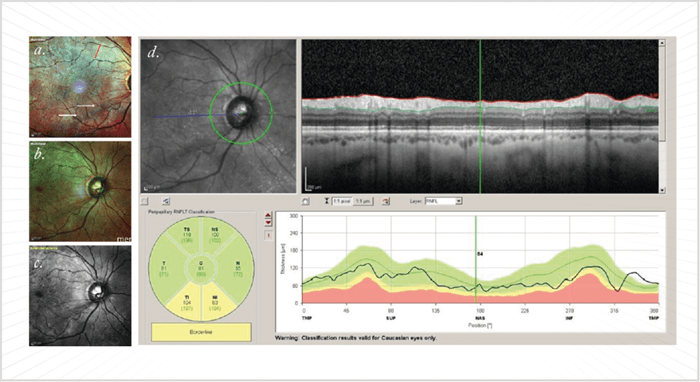Image resolution: width=700 pixels, height=382 pixels.
Task: Toggle the checkbox below the fundus image
Action: (x=145, y=201)
